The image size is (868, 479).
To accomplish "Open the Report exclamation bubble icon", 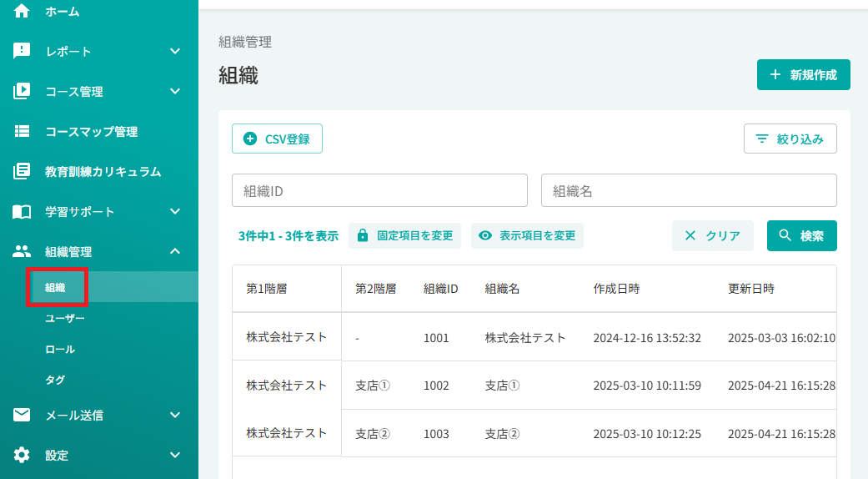I will (22, 51).
